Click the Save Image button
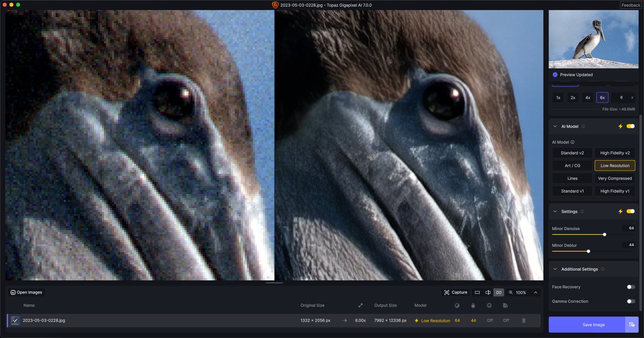 (x=593, y=325)
